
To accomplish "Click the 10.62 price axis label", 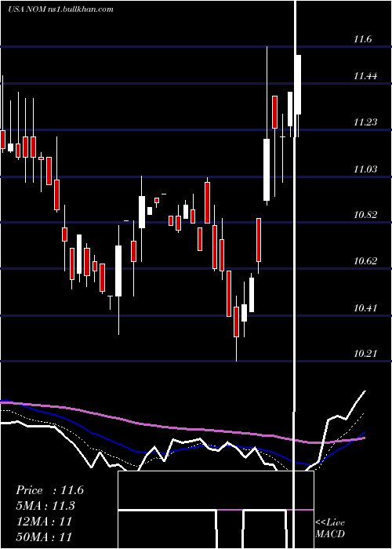I will pos(365,261).
